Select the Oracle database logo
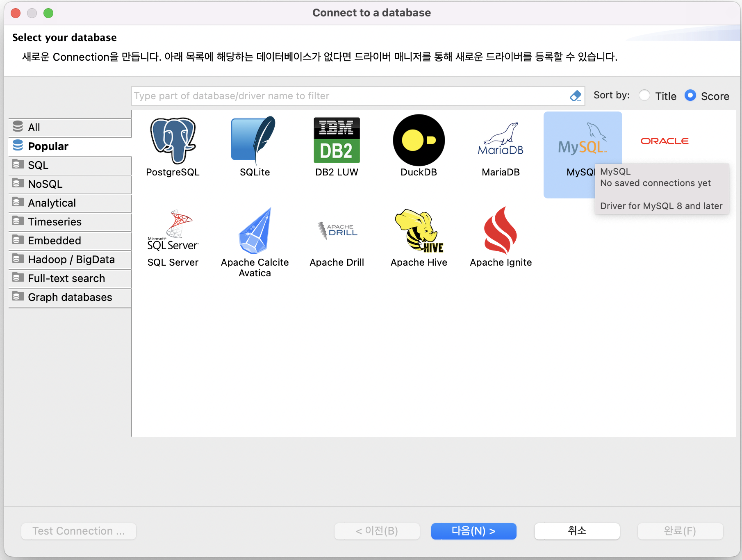The height and width of the screenshot is (560, 742). tap(665, 141)
